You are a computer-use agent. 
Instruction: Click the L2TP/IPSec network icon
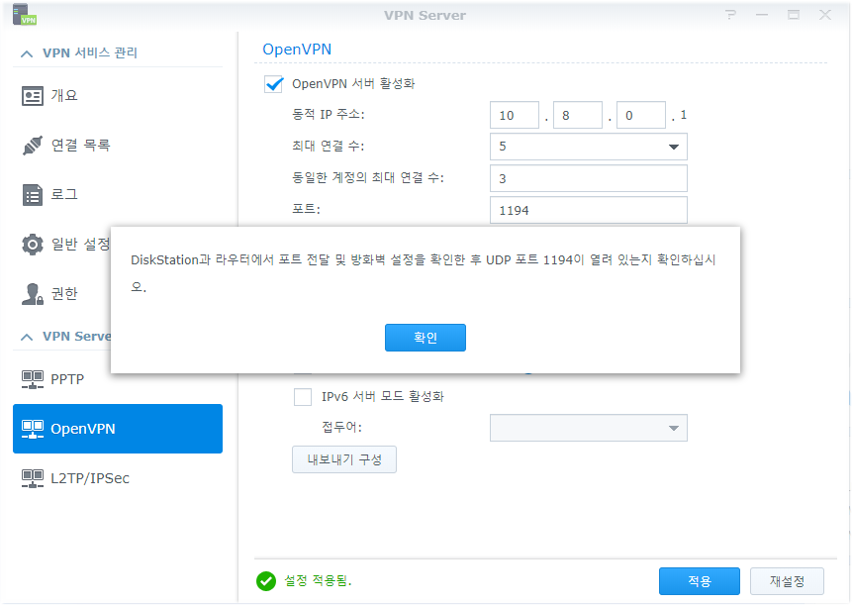[33, 478]
